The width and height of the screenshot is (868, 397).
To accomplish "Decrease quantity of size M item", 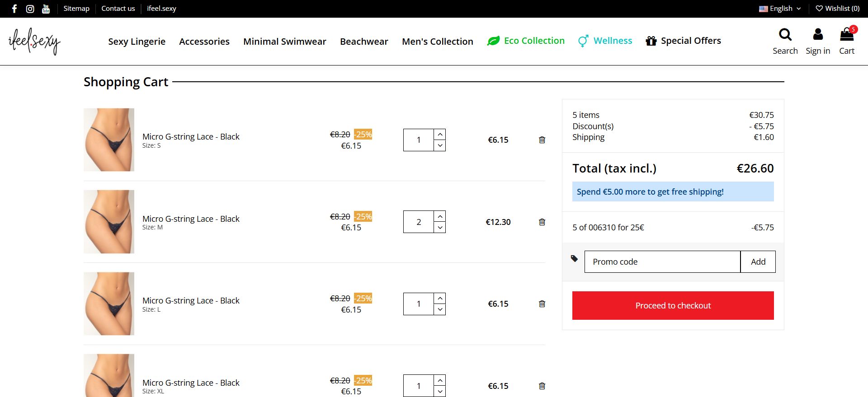I will coord(440,228).
